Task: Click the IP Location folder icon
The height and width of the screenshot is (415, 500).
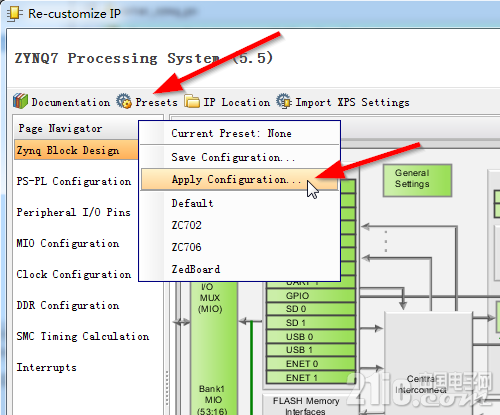Action: [192, 101]
